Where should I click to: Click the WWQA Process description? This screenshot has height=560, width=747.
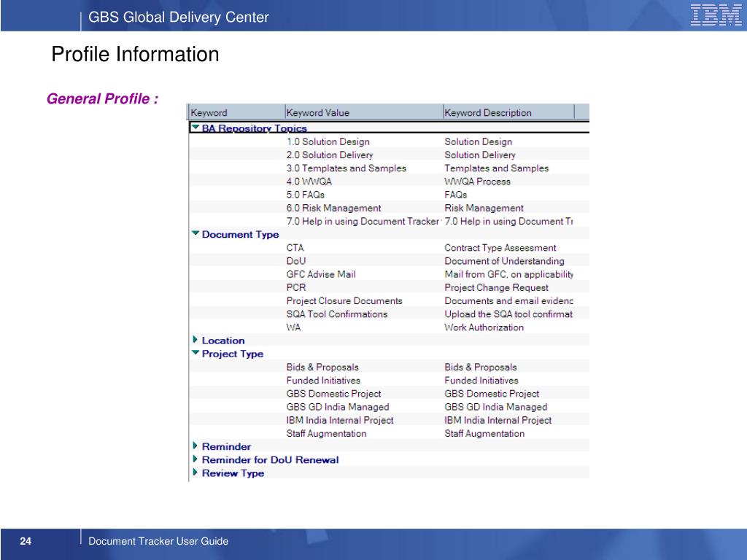(x=477, y=182)
